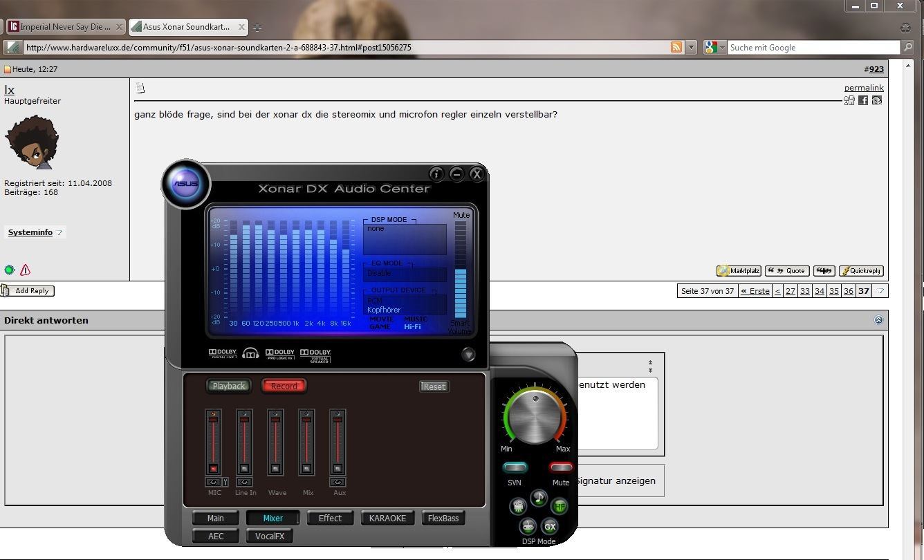The height and width of the screenshot is (560, 924).
Task: Open RSS feed icon in address bar
Action: point(676,47)
